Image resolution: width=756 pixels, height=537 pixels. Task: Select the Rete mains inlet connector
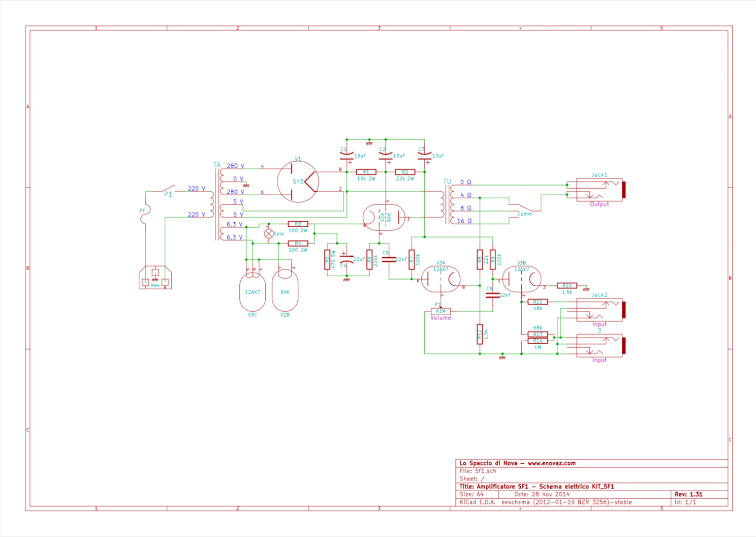(x=155, y=278)
